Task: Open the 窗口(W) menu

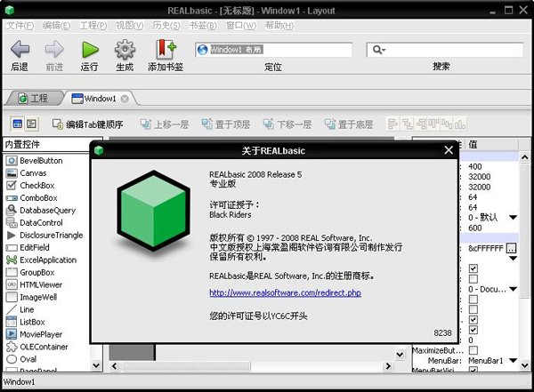Action: (241, 26)
